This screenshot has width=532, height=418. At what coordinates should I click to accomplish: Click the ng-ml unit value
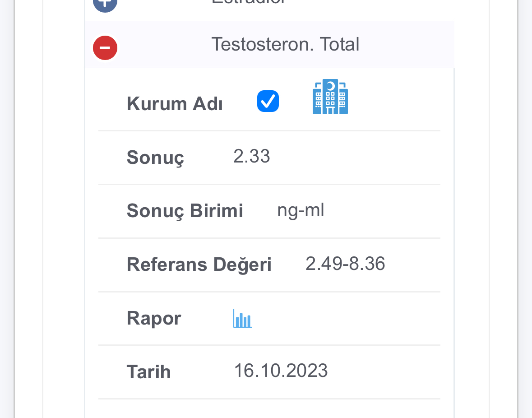301,210
